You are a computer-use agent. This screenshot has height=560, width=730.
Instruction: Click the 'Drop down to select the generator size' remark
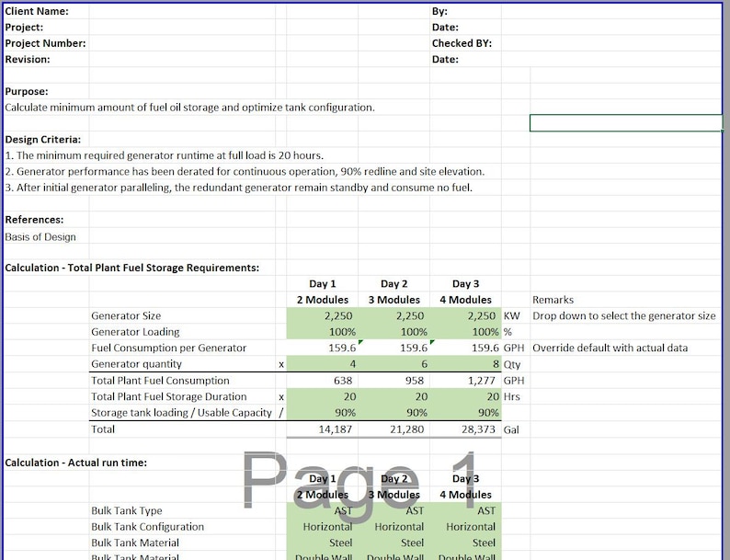click(x=624, y=315)
